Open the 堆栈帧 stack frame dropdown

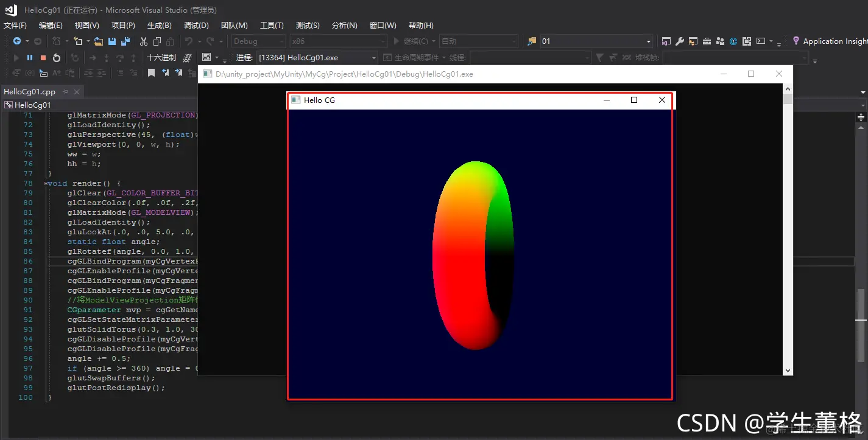click(x=736, y=58)
